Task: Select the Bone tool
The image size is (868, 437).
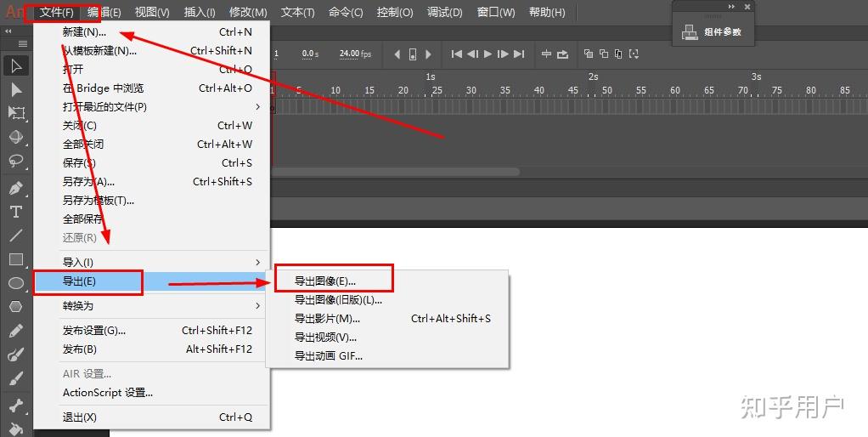Action: [16, 406]
